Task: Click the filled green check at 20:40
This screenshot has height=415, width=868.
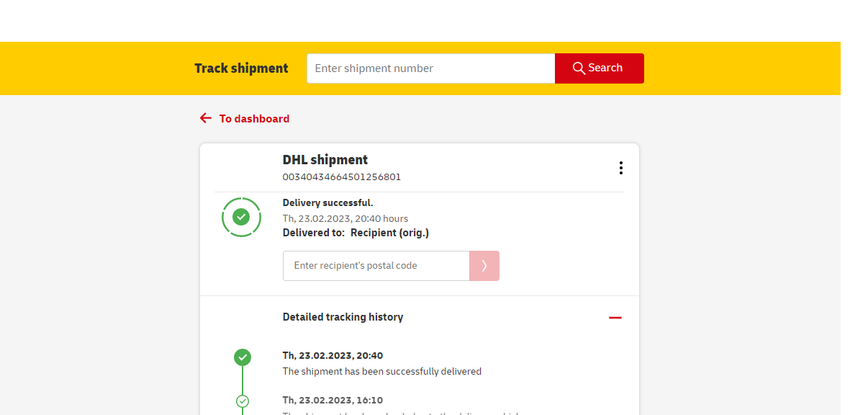Action: coord(243,357)
